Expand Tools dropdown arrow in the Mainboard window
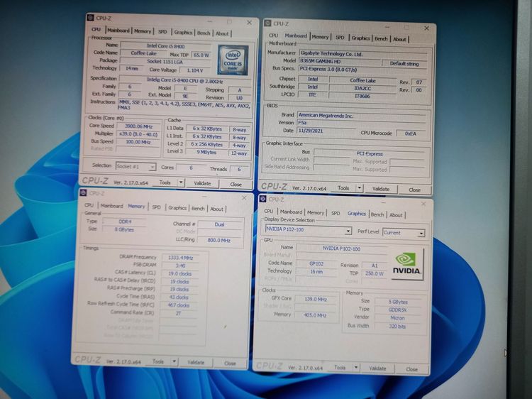 pyautogui.click(x=360, y=187)
